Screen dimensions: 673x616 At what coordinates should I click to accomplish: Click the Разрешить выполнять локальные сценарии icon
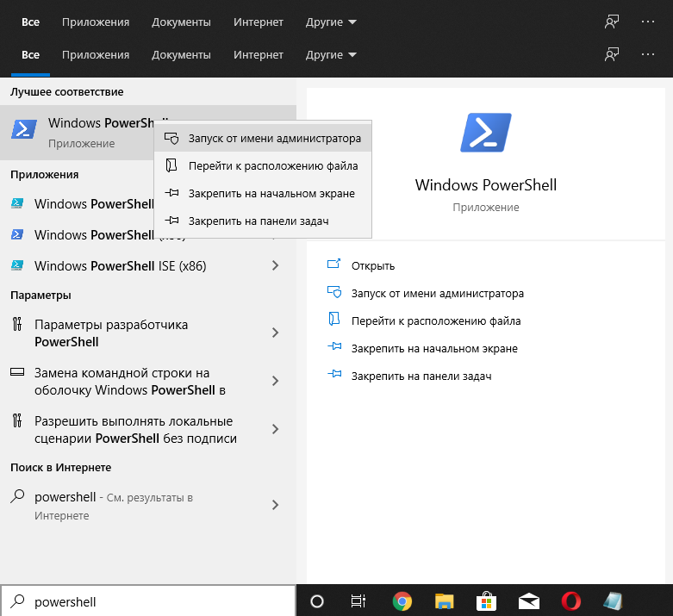17,420
